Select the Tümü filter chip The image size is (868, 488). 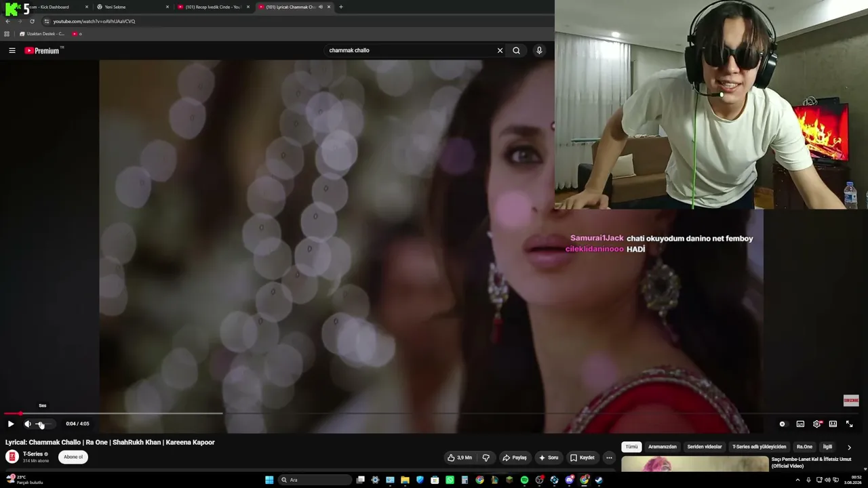631,447
